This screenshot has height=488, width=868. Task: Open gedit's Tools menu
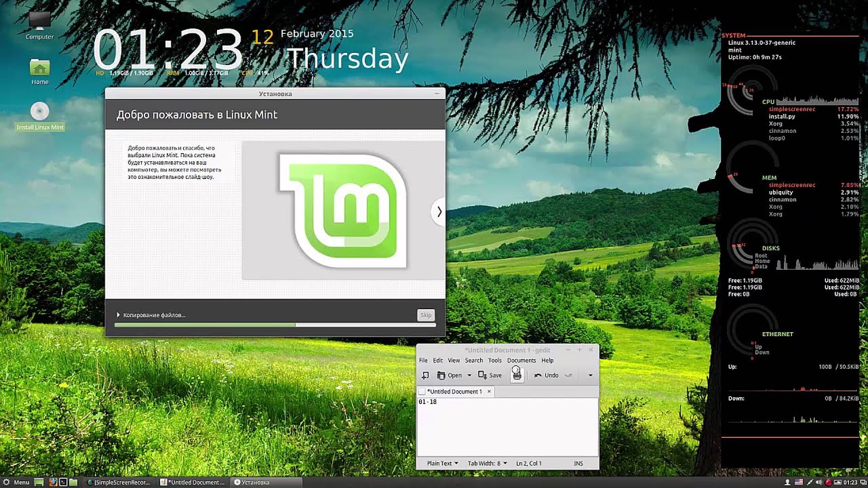click(x=495, y=361)
